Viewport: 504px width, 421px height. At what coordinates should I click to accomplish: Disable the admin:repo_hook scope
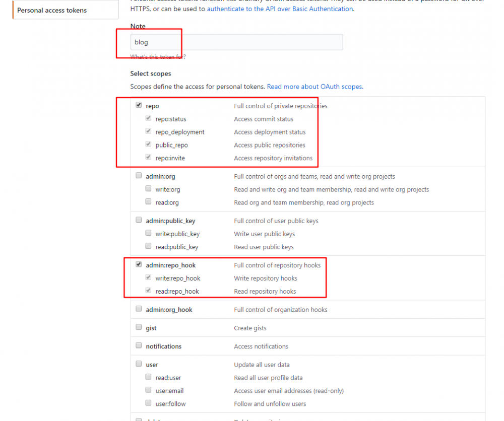(139, 264)
